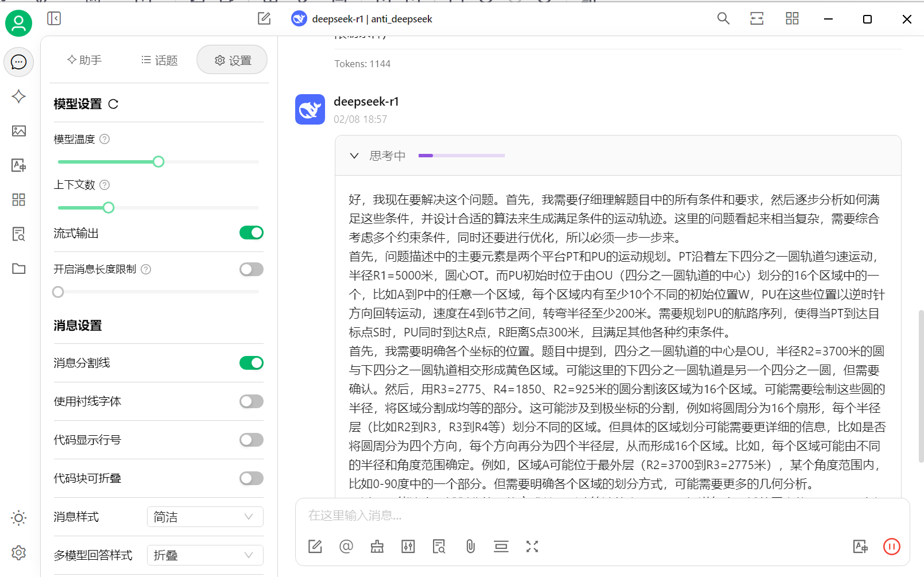
Task: Turn off the 消息分割线 toggle
Action: (252, 363)
